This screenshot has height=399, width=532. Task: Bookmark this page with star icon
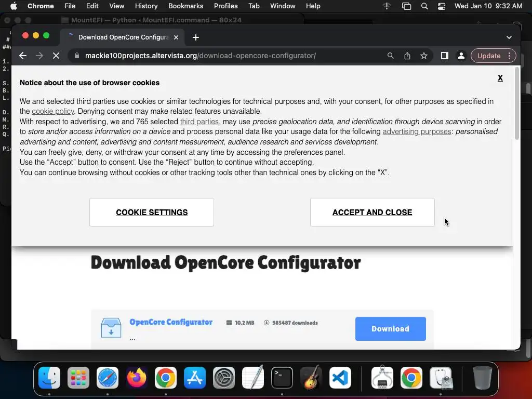coord(424,56)
